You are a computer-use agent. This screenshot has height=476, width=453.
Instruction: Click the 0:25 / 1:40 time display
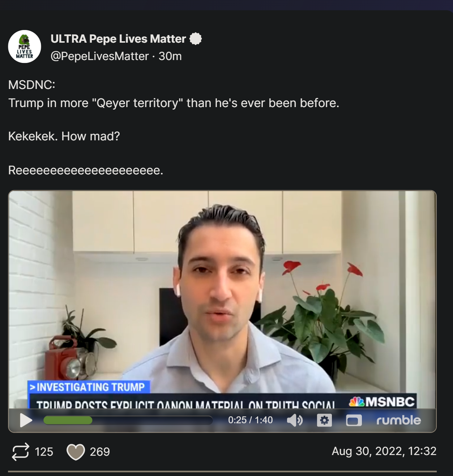coord(250,420)
